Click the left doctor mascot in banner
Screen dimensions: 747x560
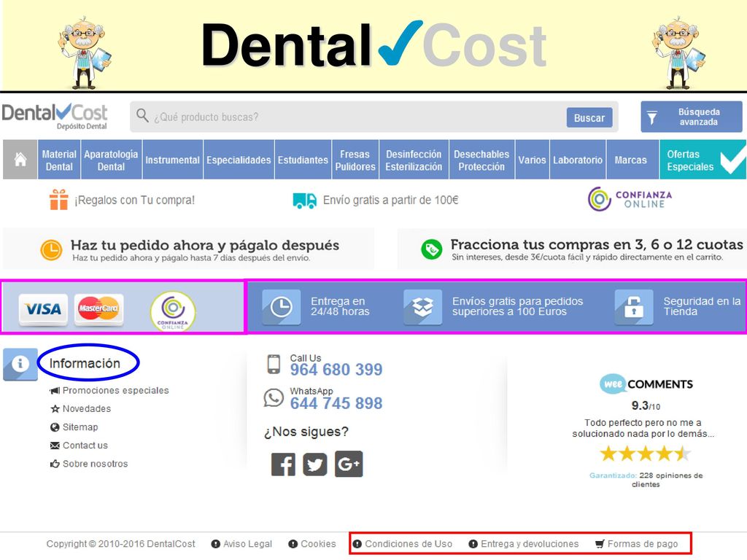click(85, 52)
